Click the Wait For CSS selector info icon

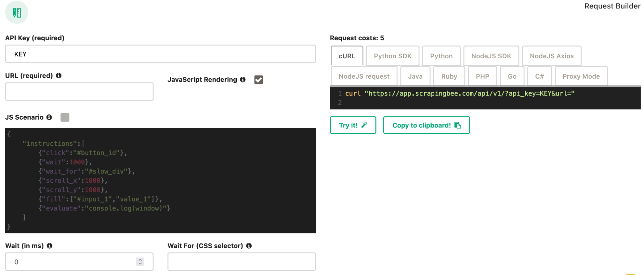(x=249, y=246)
